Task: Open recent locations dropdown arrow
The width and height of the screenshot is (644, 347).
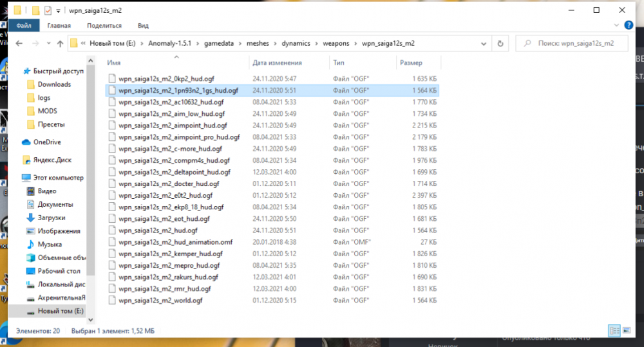Action: coord(48,44)
